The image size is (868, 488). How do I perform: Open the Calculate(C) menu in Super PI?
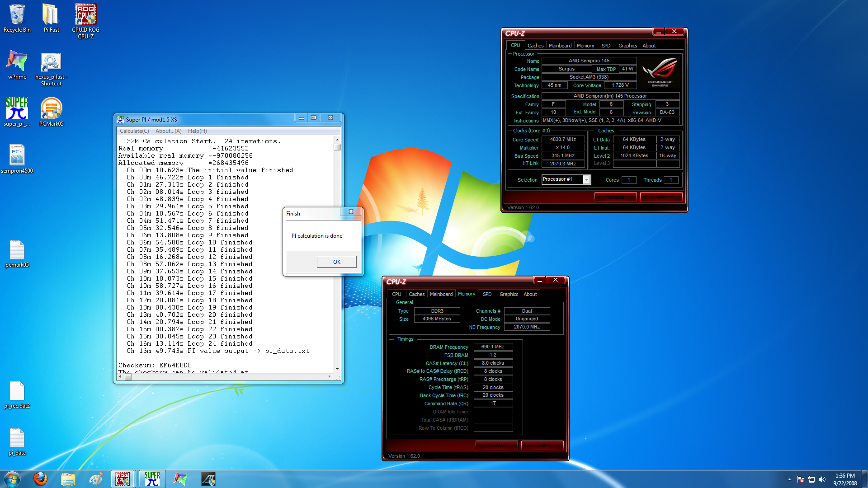pos(134,131)
